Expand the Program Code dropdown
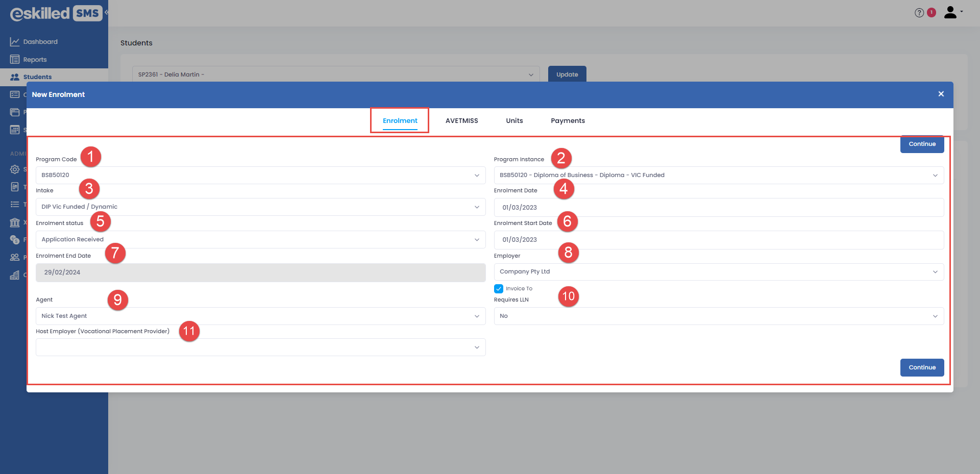 coord(260,175)
